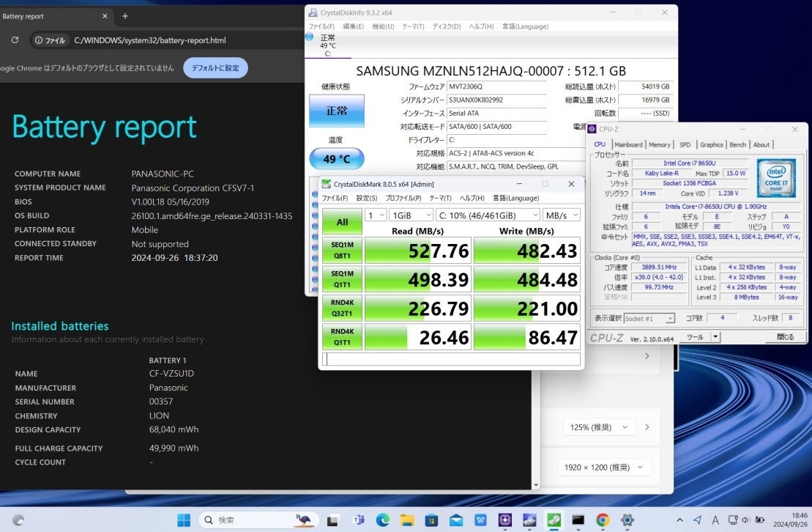Click the 49 °C temperature indicator
Image resolution: width=812 pixels, height=532 pixels.
click(337, 159)
